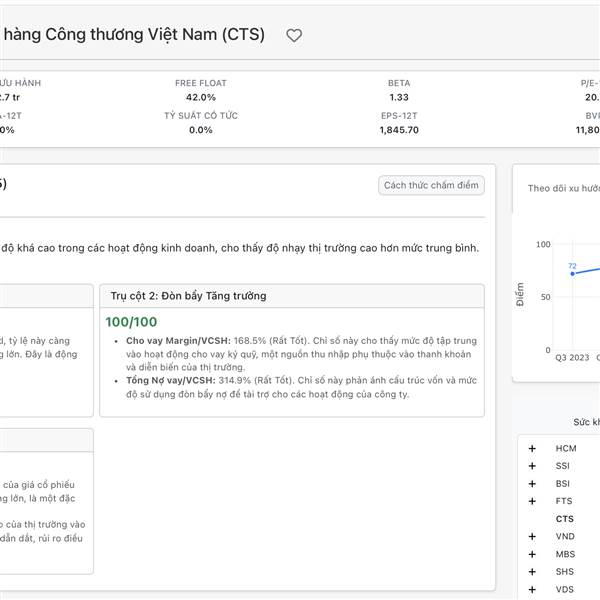Add BSI with its plus icon
600x600 pixels.
point(532,484)
